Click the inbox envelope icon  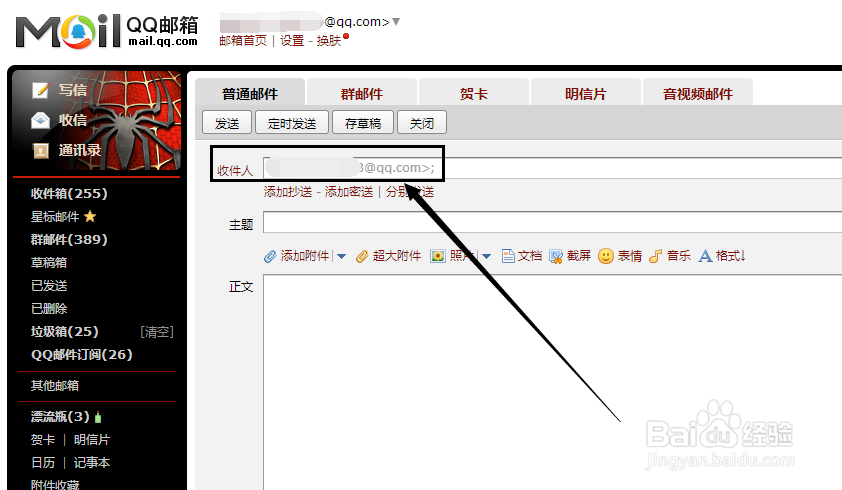coord(40,120)
